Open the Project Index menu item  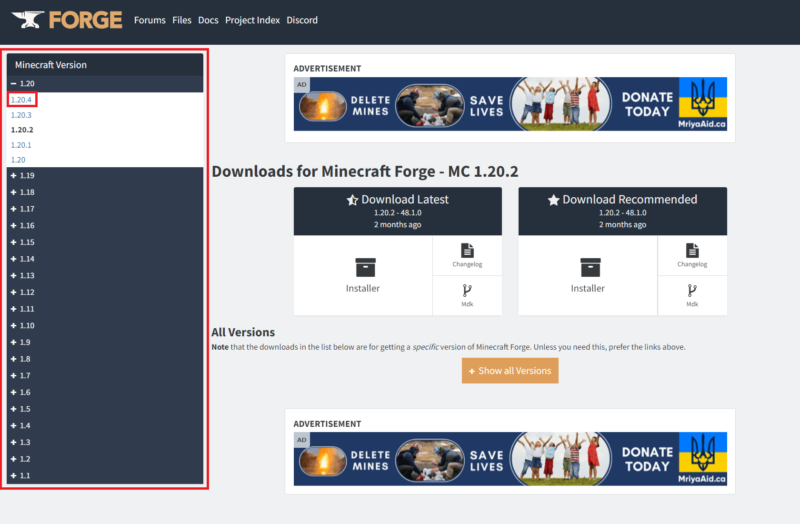[x=253, y=20]
